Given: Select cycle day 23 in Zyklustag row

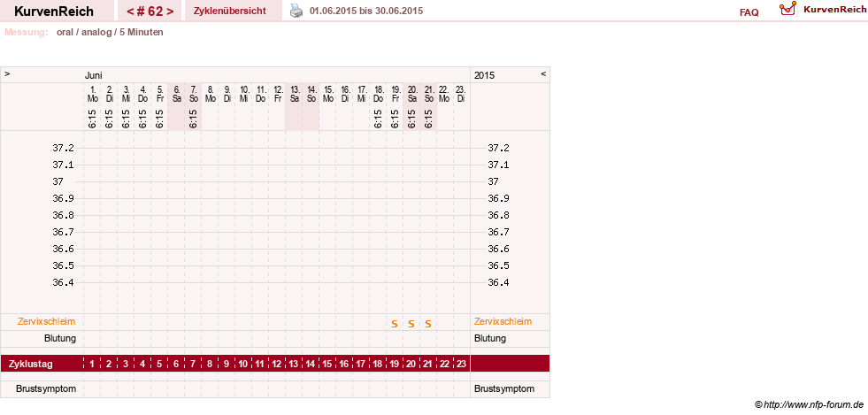Looking at the screenshot, I should point(461,364).
